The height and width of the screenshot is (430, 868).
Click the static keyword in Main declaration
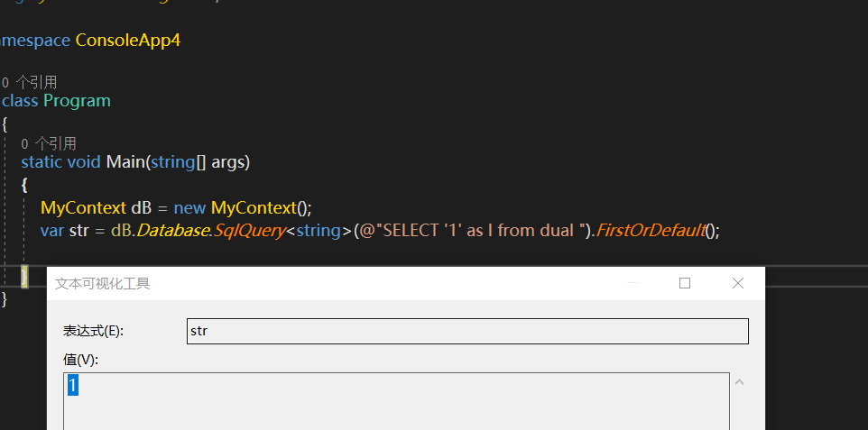click(x=42, y=162)
